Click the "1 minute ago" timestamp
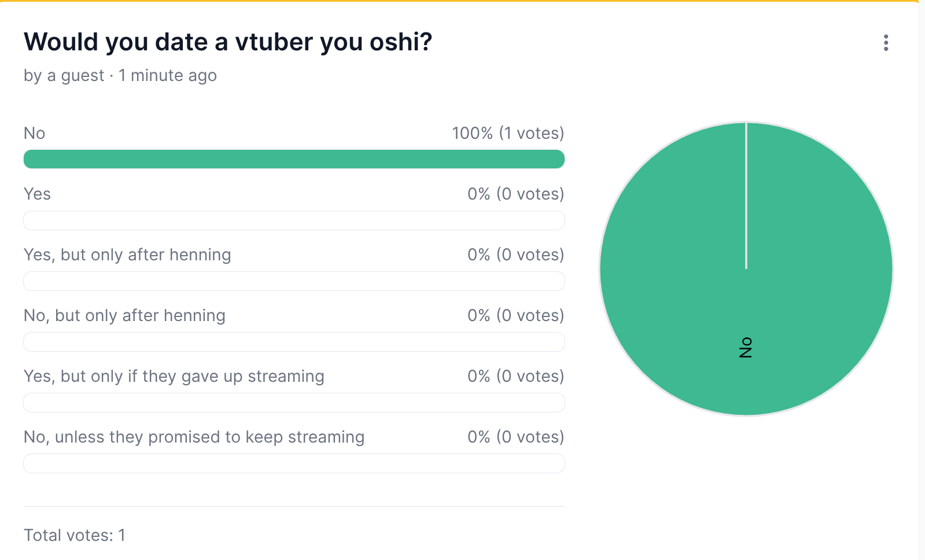 (x=168, y=76)
